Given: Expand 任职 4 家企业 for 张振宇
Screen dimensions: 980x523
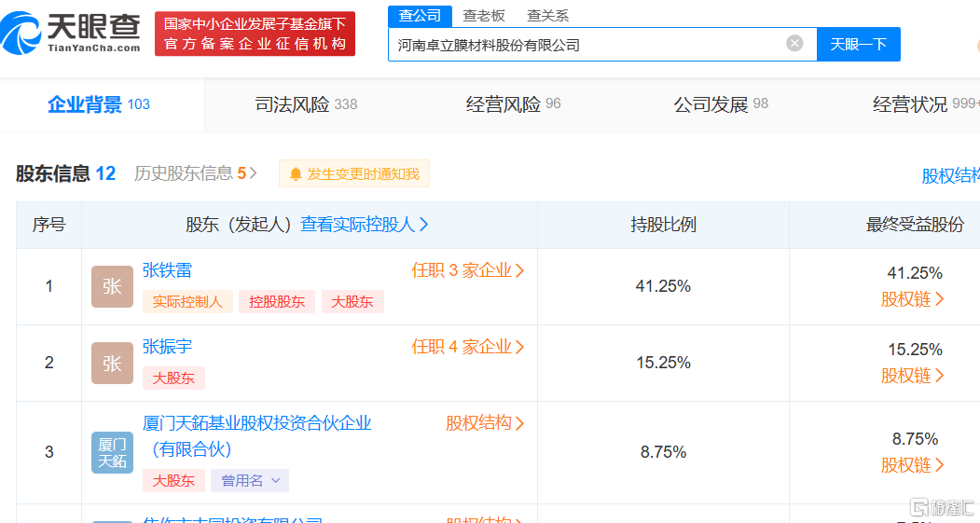Looking at the screenshot, I should click(467, 346).
